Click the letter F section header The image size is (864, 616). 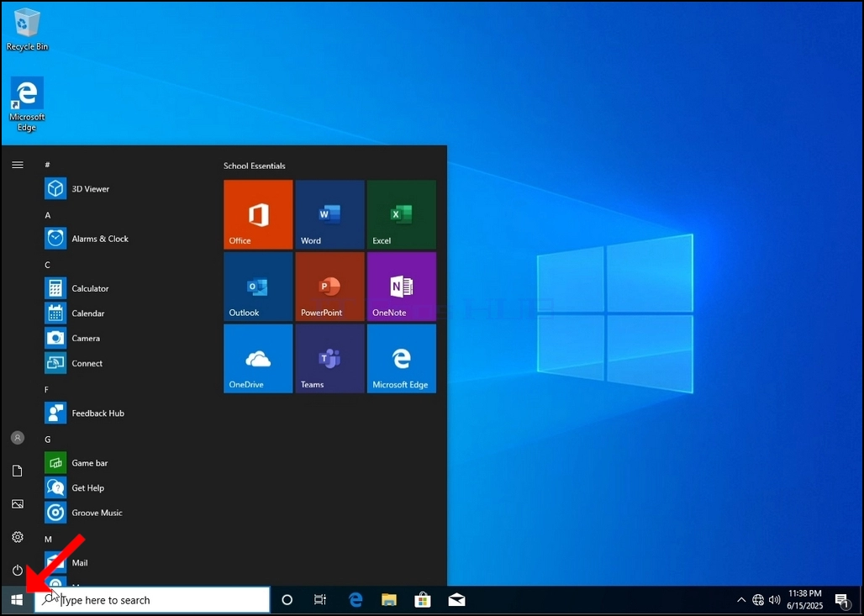[47, 390]
